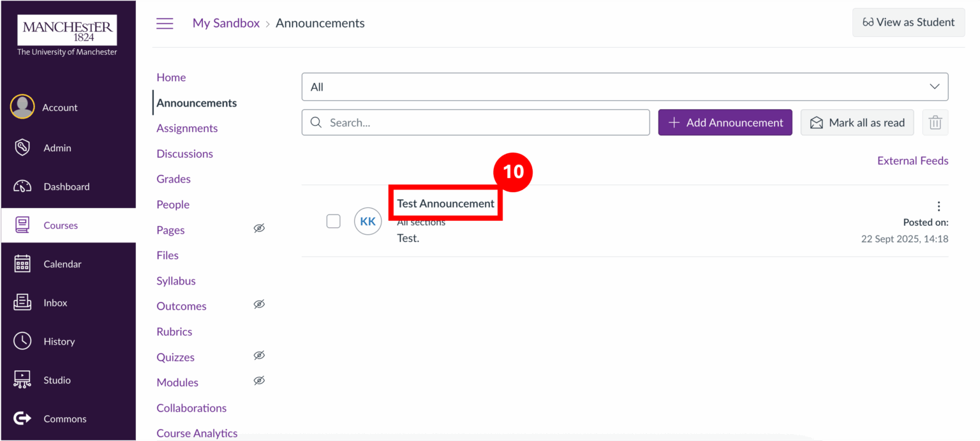Screen dimensions: 980x441
Task: Open the Dashboard from the sidebar
Action: point(66,186)
